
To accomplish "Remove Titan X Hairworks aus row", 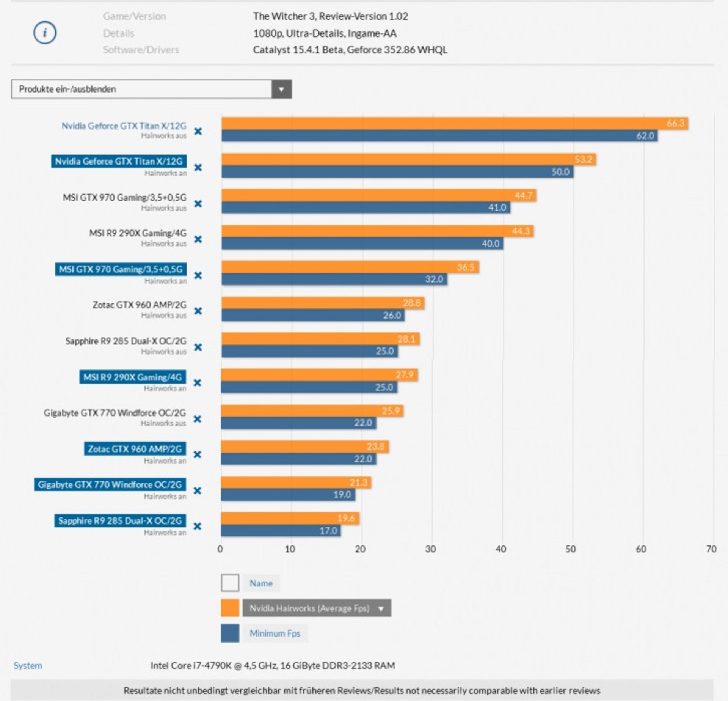I will [x=198, y=131].
